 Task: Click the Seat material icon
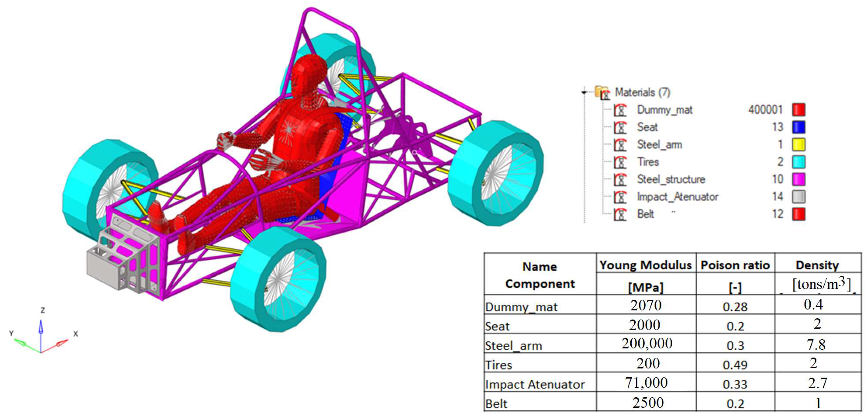point(620,128)
